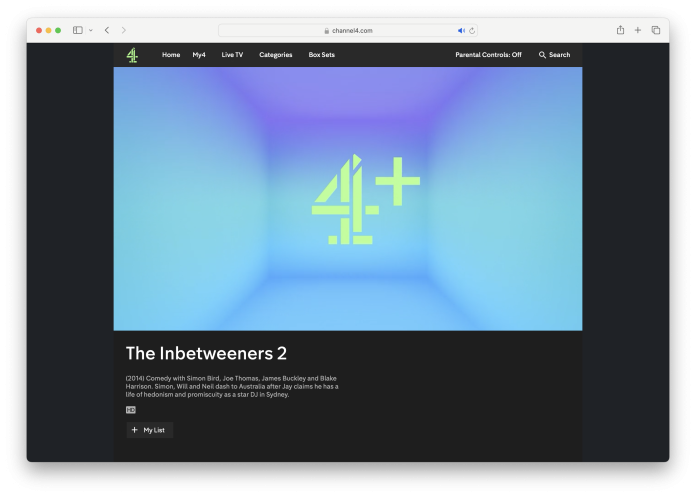Make the Safari window full screen
This screenshot has width=696, height=497.
pyautogui.click(x=58, y=30)
